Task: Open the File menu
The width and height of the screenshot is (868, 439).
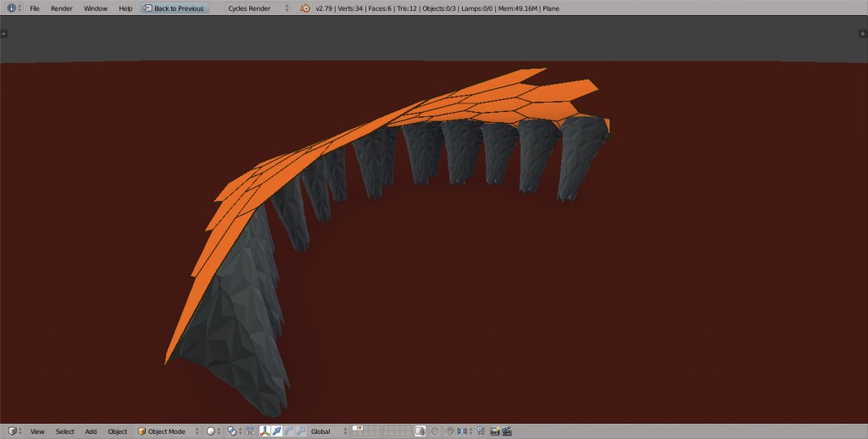Action: click(x=35, y=8)
